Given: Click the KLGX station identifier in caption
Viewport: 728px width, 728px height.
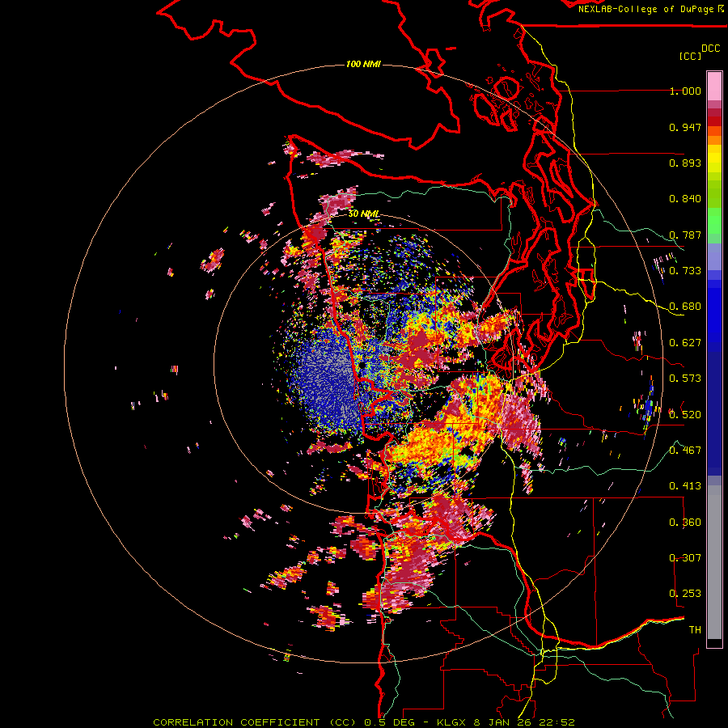Looking at the screenshot, I should [x=453, y=722].
